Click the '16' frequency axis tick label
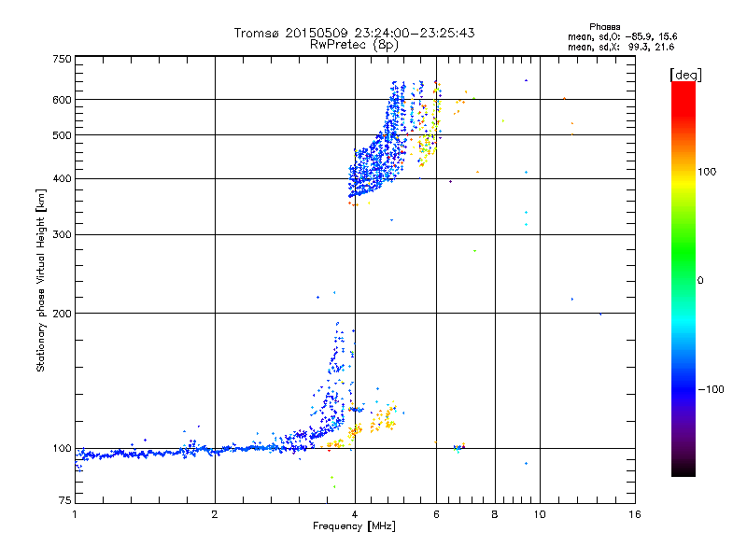Image resolution: width=747 pixels, height=560 pixels. click(x=635, y=514)
